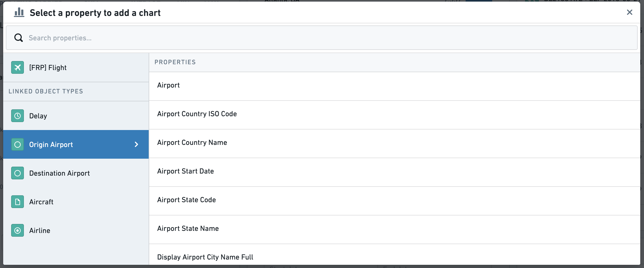Choose Display Airport City Name Full
The height and width of the screenshot is (268, 644).
[x=395, y=255]
